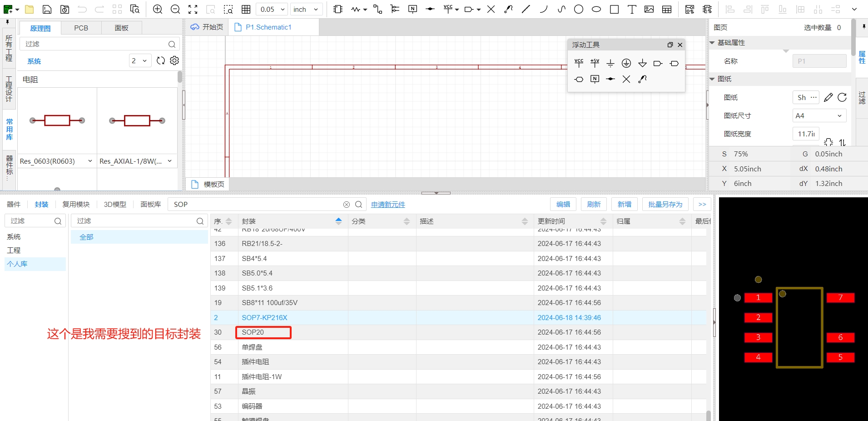The height and width of the screenshot is (421, 868).
Task: Select the Text tool in top toolbar
Action: coord(631,9)
